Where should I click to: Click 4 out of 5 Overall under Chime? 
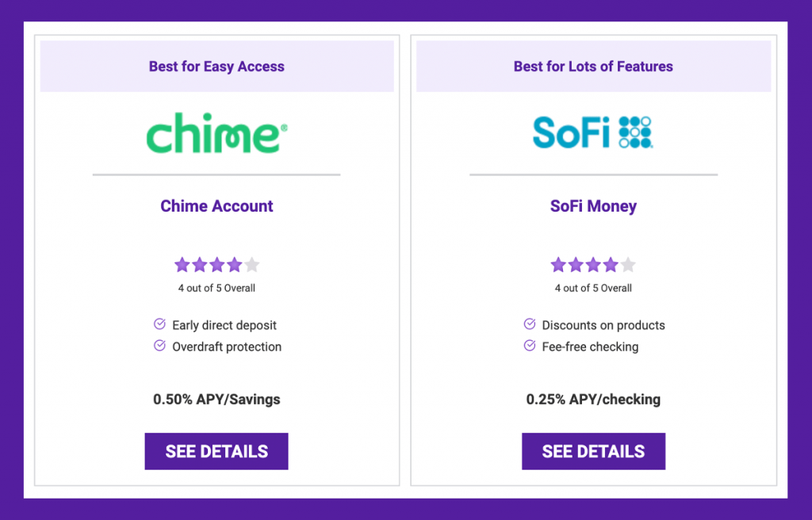point(216,288)
